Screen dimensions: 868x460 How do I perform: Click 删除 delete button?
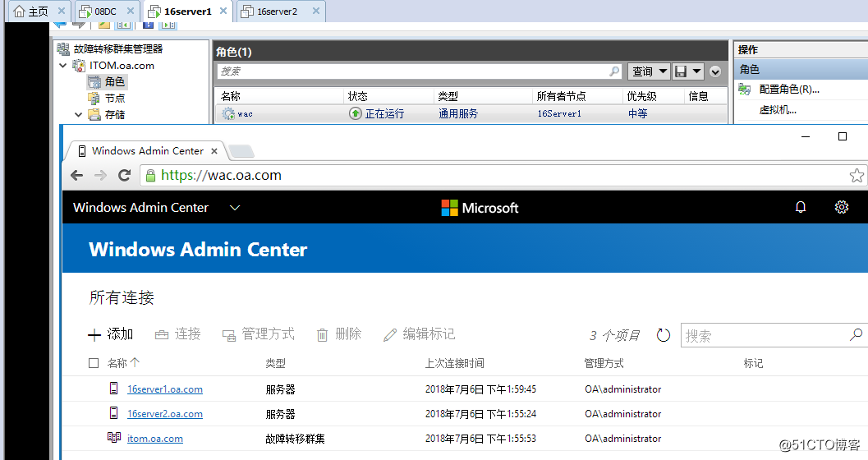[x=339, y=334]
